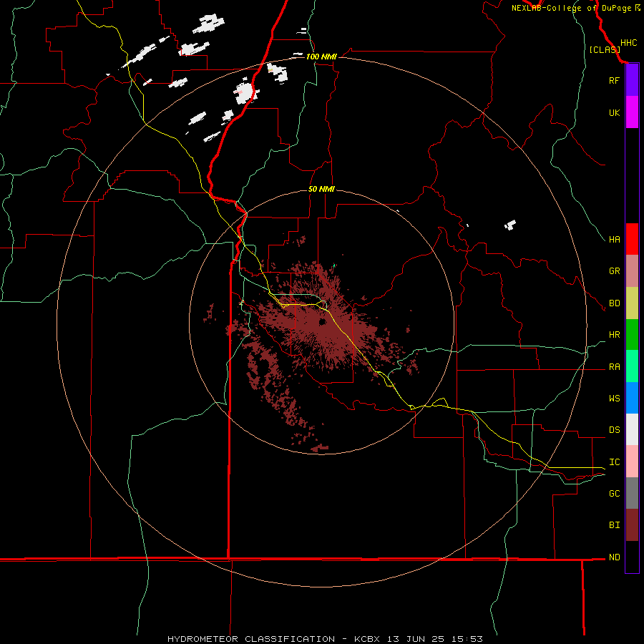Viewport: 644px width, 644px height.
Task: Click the "BD" legend label
Action: click(614, 303)
